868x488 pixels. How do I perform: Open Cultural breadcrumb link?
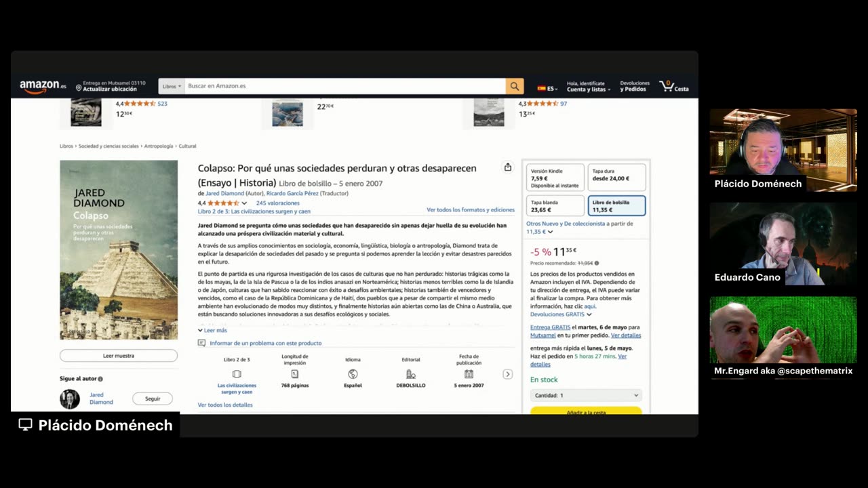coord(187,146)
